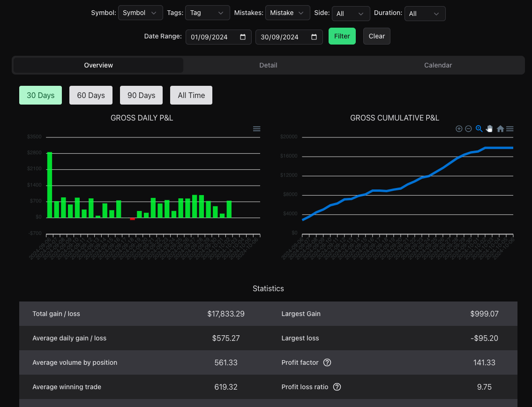Screen dimensions: 532x407
Task: Click zoom out icon on cumulative chart
Action: coord(468,129)
